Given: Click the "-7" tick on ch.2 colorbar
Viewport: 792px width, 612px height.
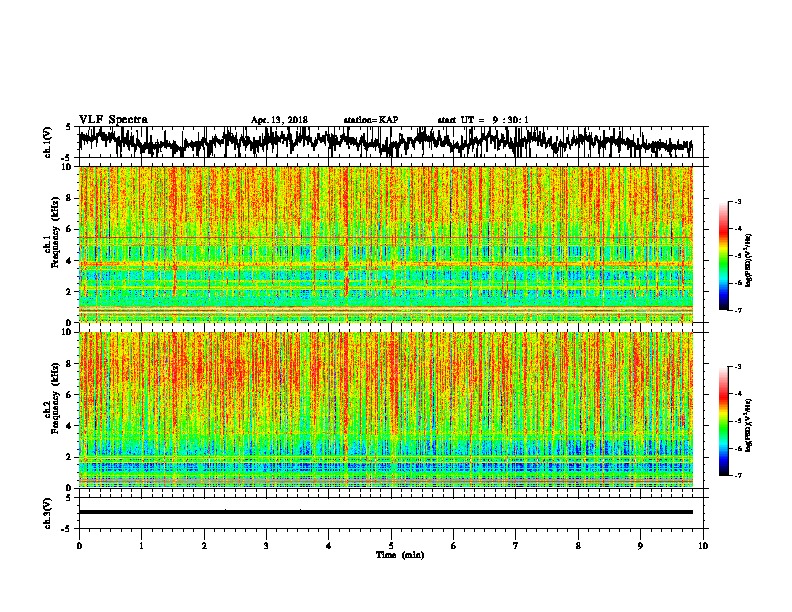Looking at the screenshot, I should [x=737, y=475].
